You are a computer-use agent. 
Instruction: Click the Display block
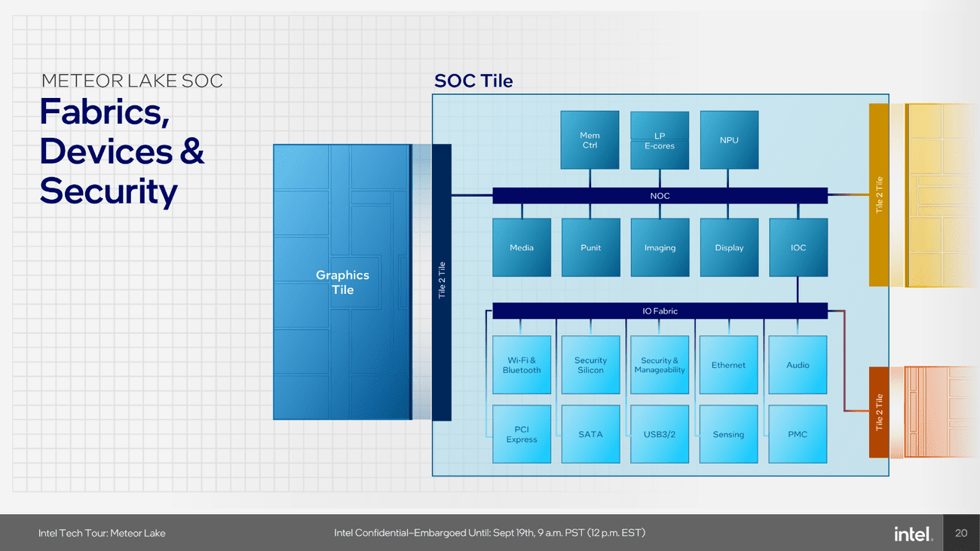pos(728,247)
